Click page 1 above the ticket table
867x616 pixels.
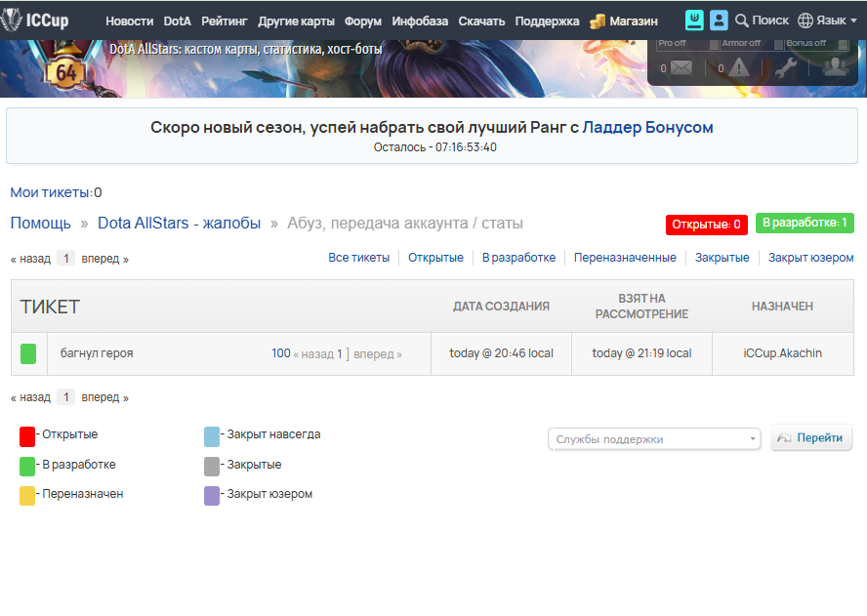pos(65,259)
